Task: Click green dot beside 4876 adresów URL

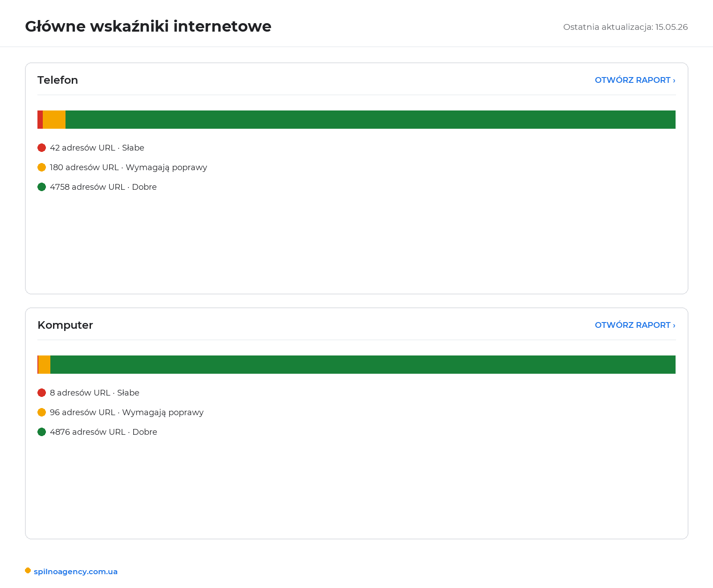Action: (42, 432)
